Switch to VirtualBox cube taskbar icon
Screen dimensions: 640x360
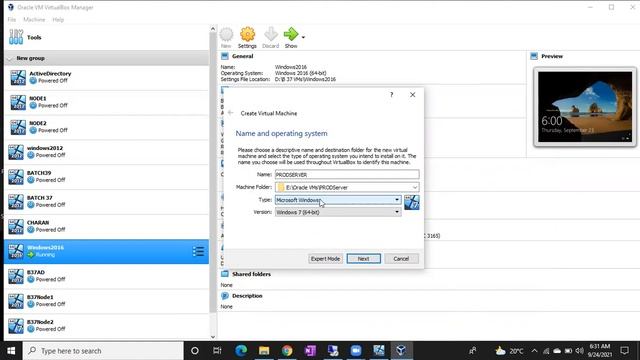(401, 351)
